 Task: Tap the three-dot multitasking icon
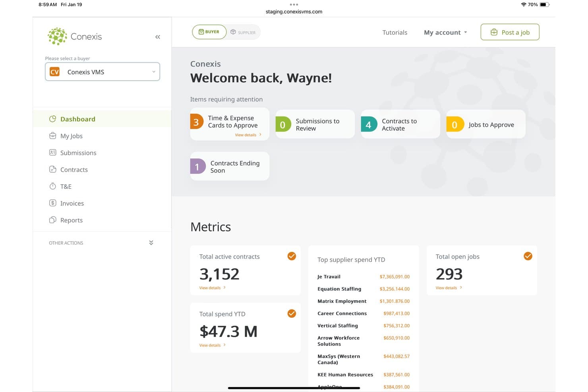294,4
